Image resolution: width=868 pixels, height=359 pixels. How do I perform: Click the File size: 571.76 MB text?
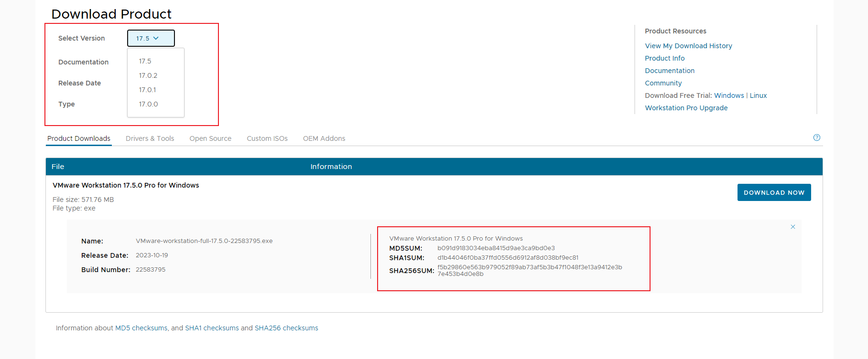(x=83, y=200)
